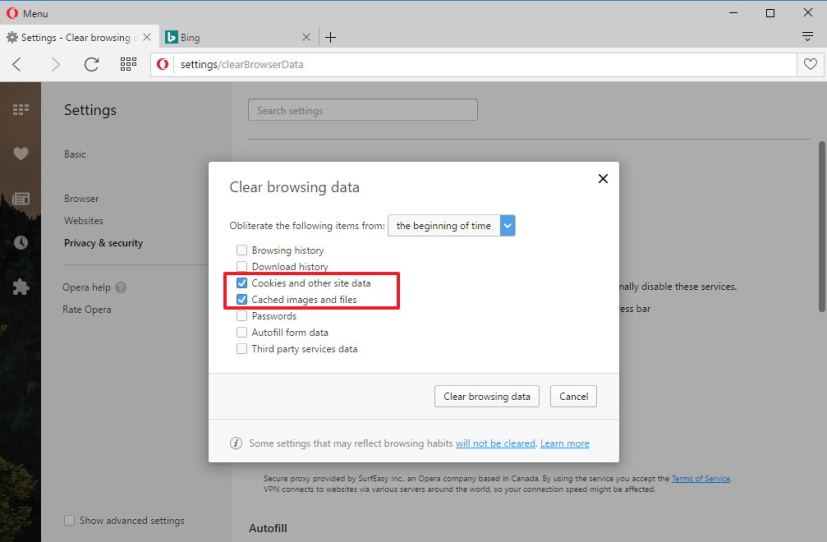Open History clock in the sidebar
The width and height of the screenshot is (827, 542).
[x=21, y=243]
